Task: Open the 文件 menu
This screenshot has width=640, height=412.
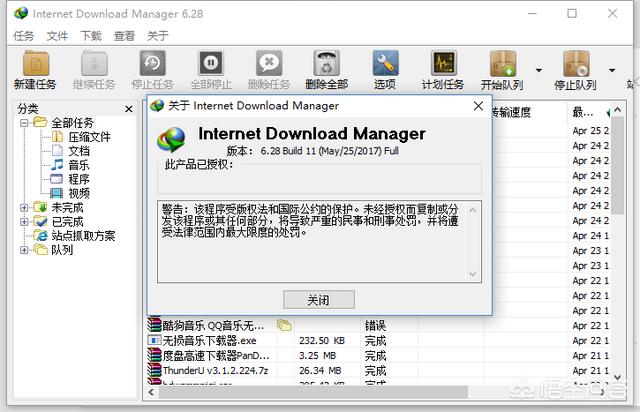Action: pos(57,36)
